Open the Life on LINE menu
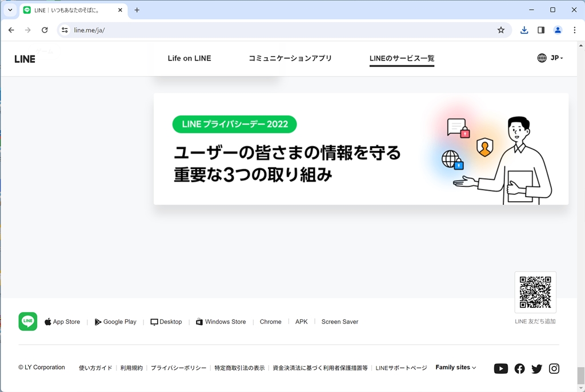This screenshot has height=392, width=585. [x=189, y=58]
